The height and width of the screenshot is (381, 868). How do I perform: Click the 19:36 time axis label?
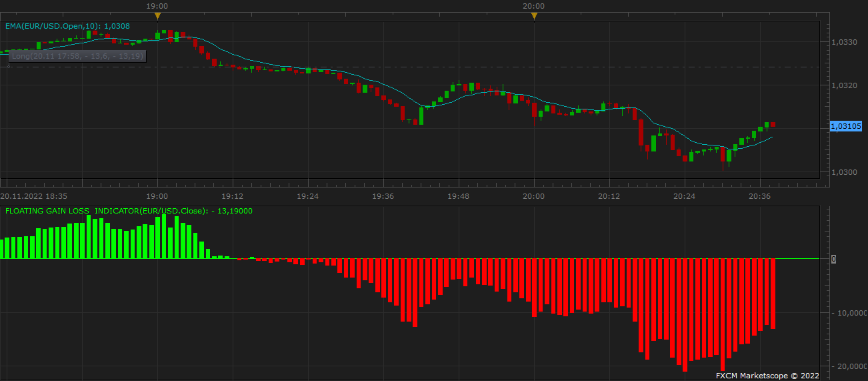pyautogui.click(x=383, y=196)
